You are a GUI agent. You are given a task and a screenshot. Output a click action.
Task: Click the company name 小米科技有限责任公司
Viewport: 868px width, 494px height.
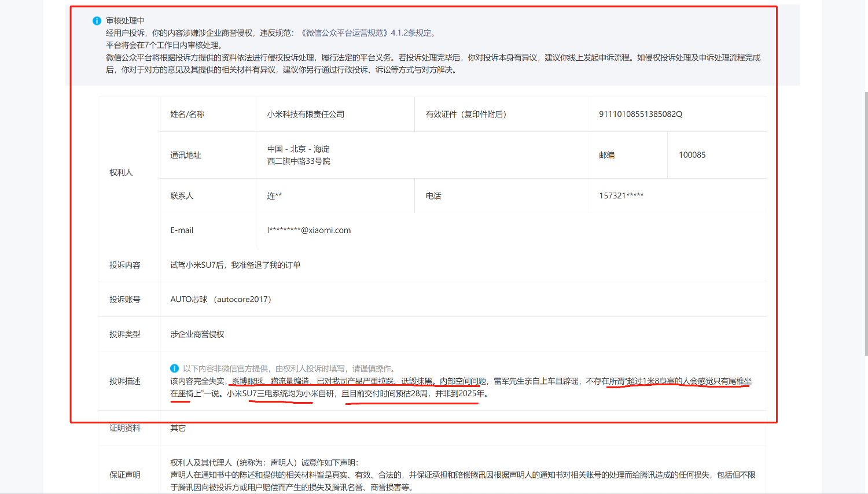pos(306,115)
